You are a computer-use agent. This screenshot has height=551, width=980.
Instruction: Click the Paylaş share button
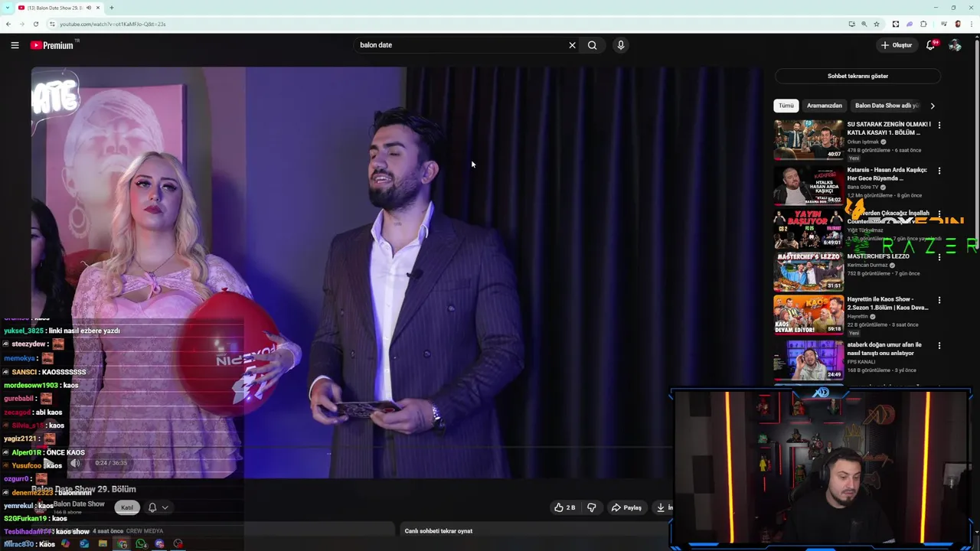coord(626,507)
